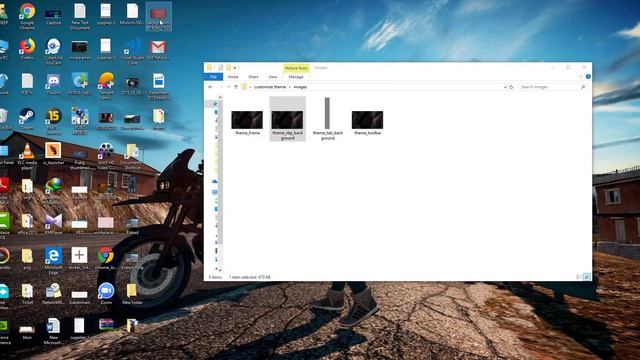Open the Torrent Game desktop shortcut
This screenshot has width=640, height=360.
pos(106,86)
